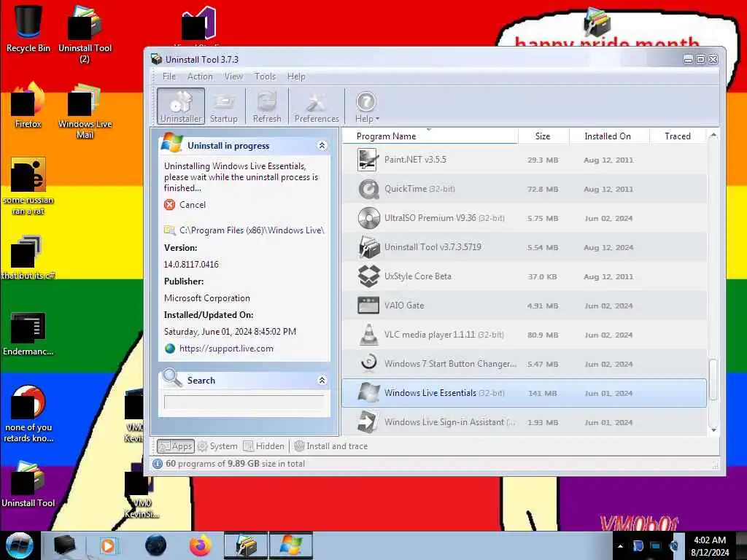This screenshot has height=560, width=747.
Task: Click Install and trace button
Action: pyautogui.click(x=331, y=446)
